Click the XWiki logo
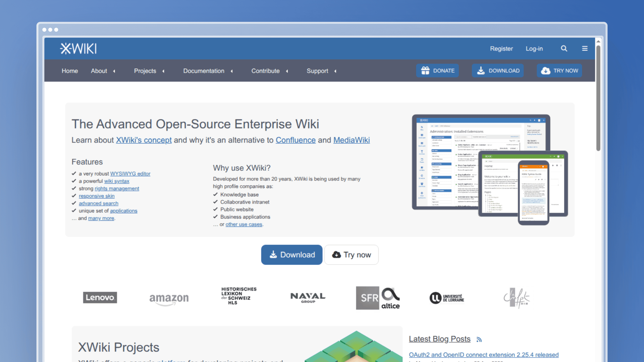 (78, 49)
